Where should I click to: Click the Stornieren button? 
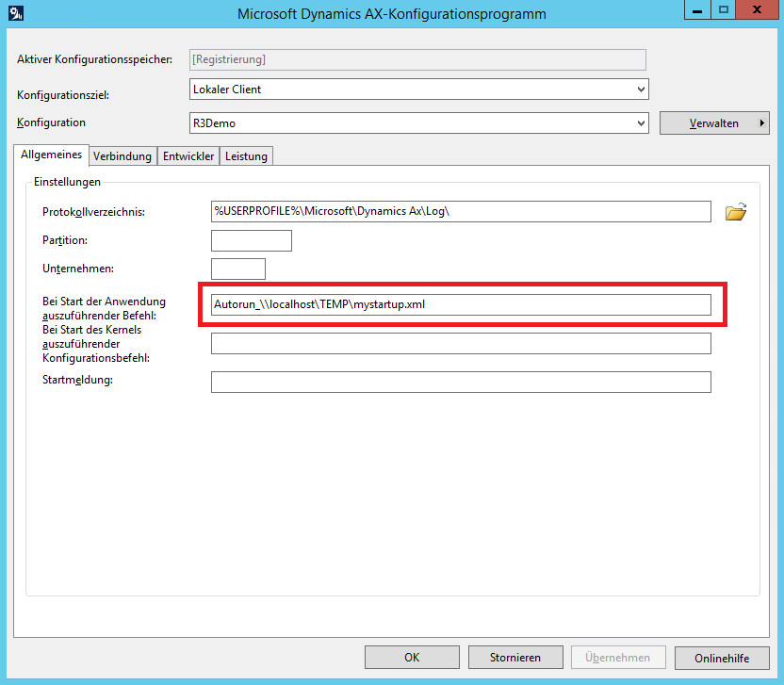point(514,658)
